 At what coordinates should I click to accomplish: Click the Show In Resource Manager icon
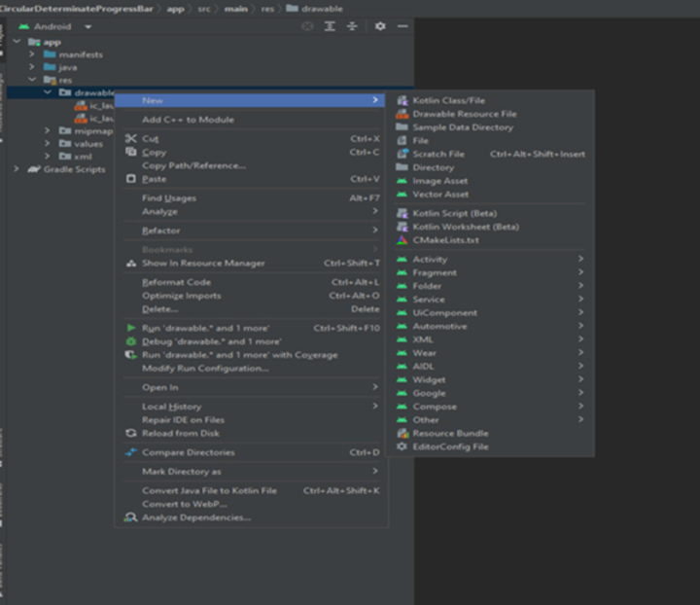pos(131,264)
